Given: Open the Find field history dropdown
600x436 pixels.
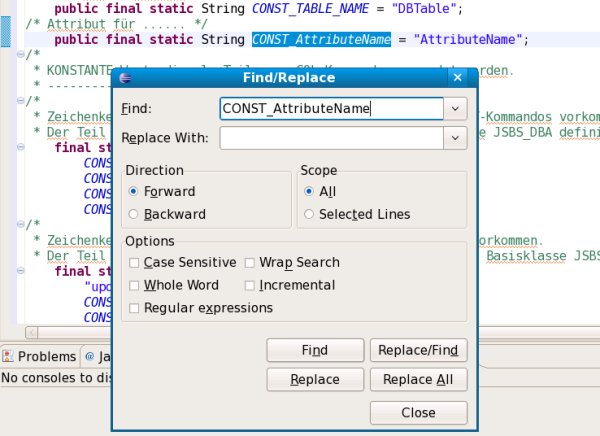Looking at the screenshot, I should pos(455,108).
